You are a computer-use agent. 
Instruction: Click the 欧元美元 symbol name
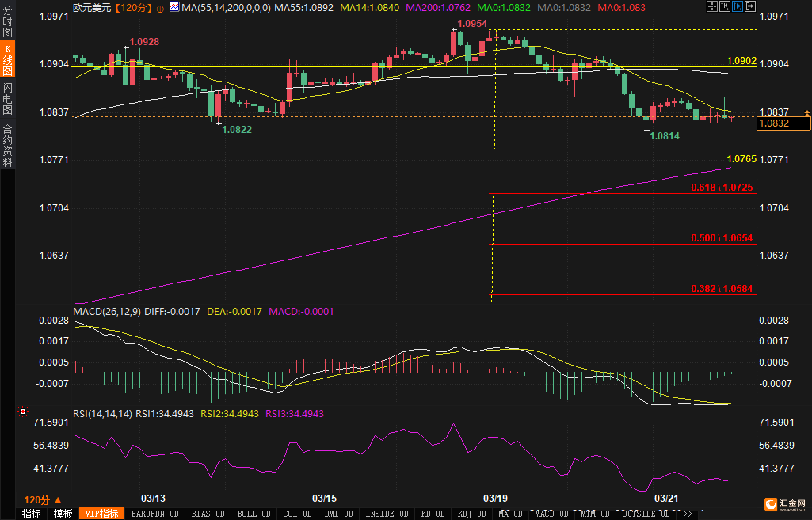click(92, 8)
